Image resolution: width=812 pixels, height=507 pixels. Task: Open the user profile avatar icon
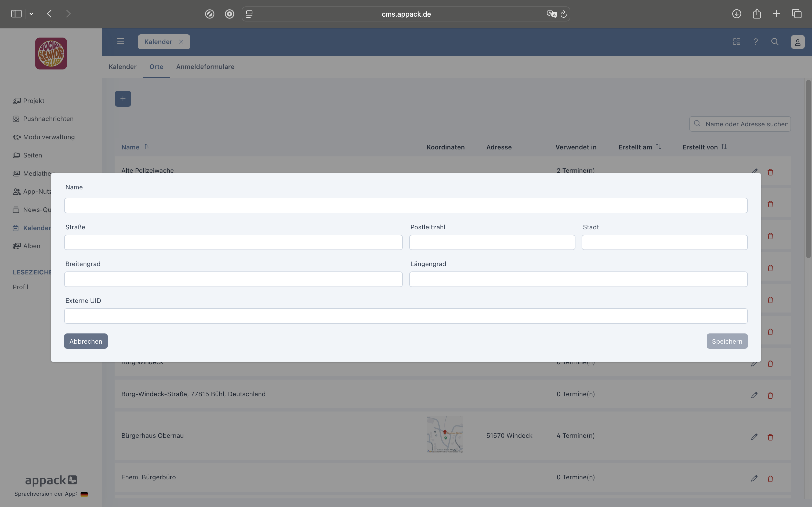click(798, 42)
